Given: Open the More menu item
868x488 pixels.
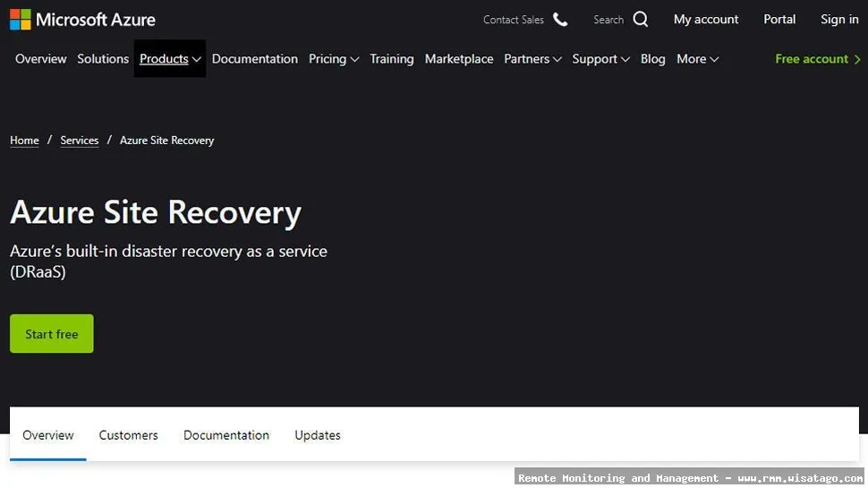Looking at the screenshot, I should 692,59.
